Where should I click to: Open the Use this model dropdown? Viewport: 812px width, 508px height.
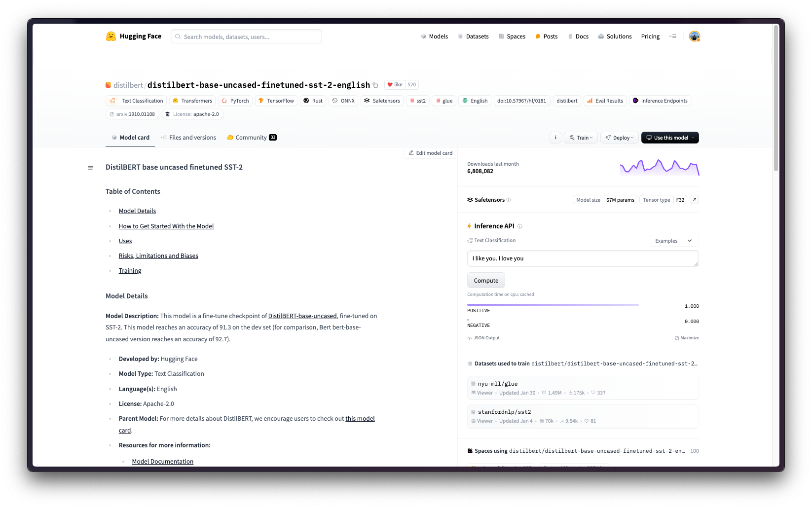click(x=670, y=138)
